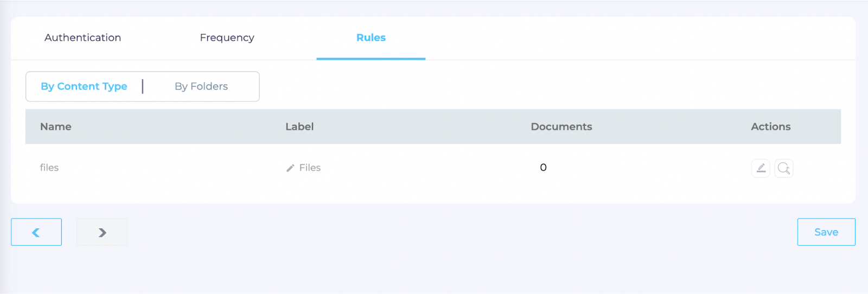Click the divider between Content Type and Folders
The height and width of the screenshot is (294, 868).
click(x=143, y=86)
